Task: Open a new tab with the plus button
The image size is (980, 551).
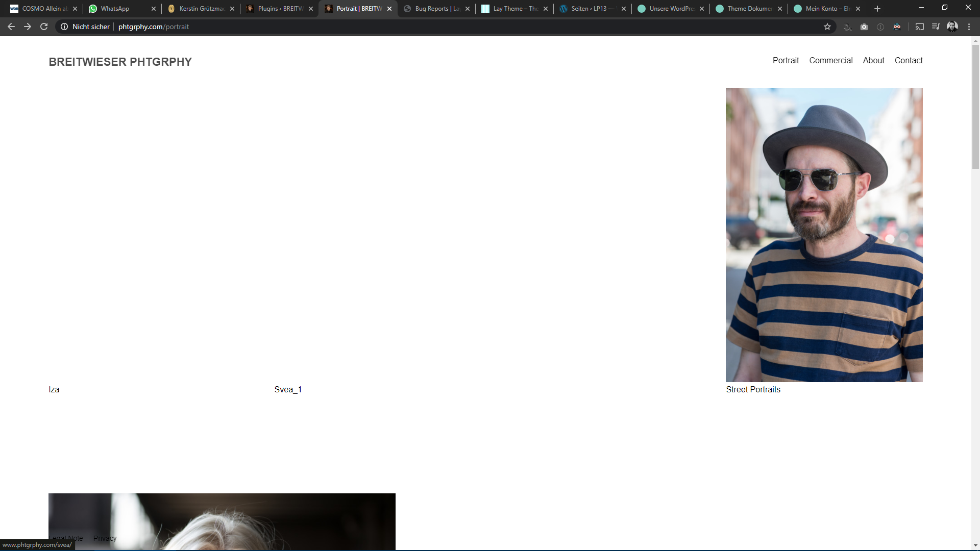Action: coord(877,9)
